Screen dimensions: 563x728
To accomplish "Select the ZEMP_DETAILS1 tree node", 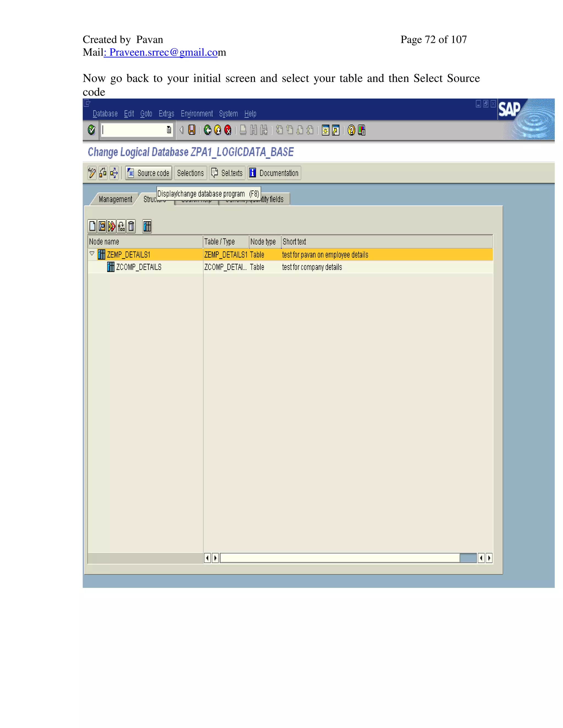I will click(128, 255).
